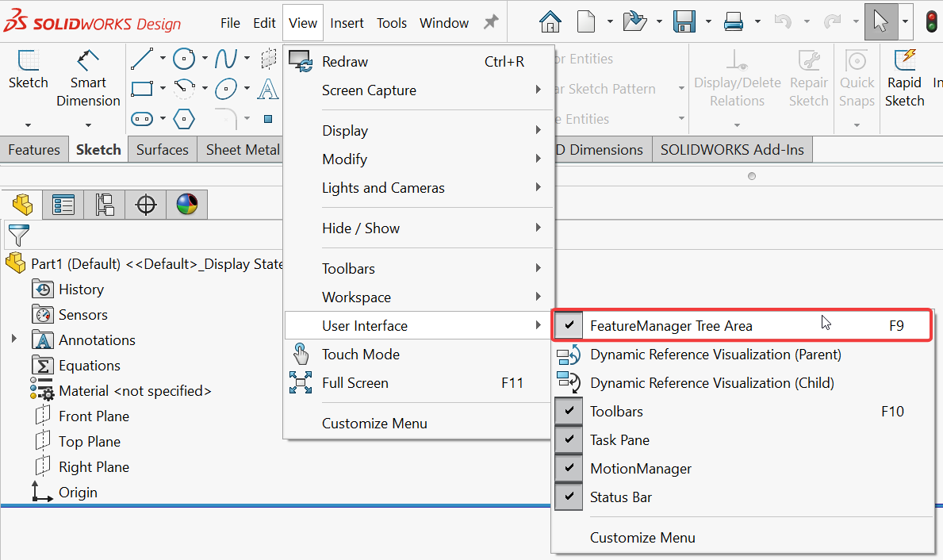This screenshot has width=943, height=560.
Task: Open the FeatureManager Design Tree tab
Action: pos(22,205)
